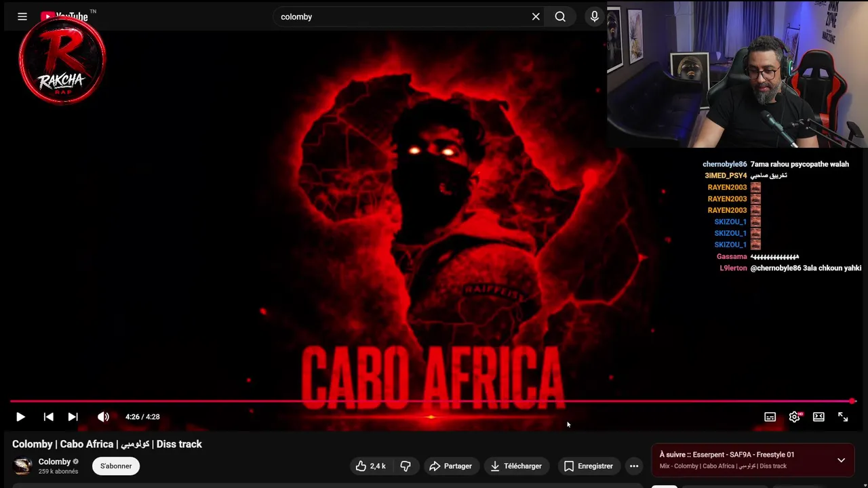Run search with magnifier icon

tap(560, 17)
